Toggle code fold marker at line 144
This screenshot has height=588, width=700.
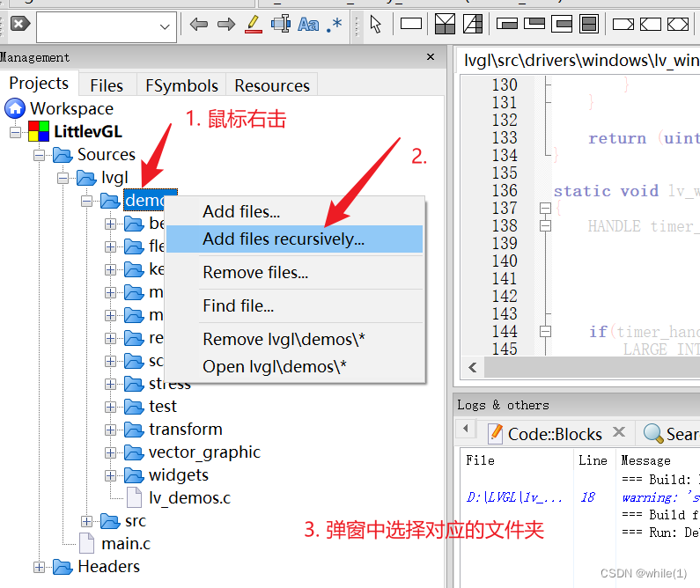(x=545, y=332)
